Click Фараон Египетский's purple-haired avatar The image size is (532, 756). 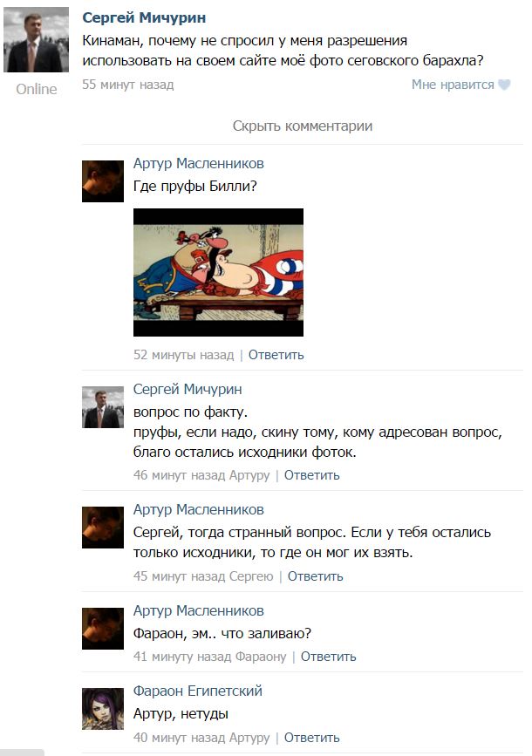tap(103, 709)
